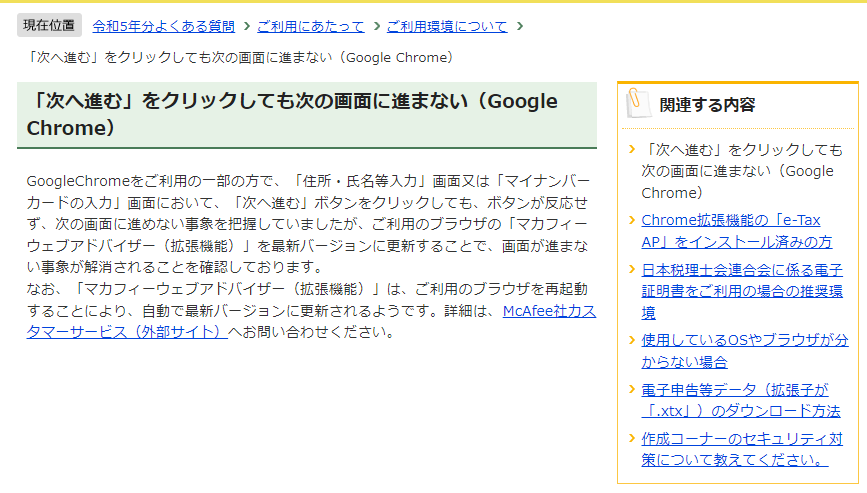Viewport: 867px width, 493px height.
Task: Click arrow bullet beside 使用しているOSやブラウザ item
Action: [631, 340]
